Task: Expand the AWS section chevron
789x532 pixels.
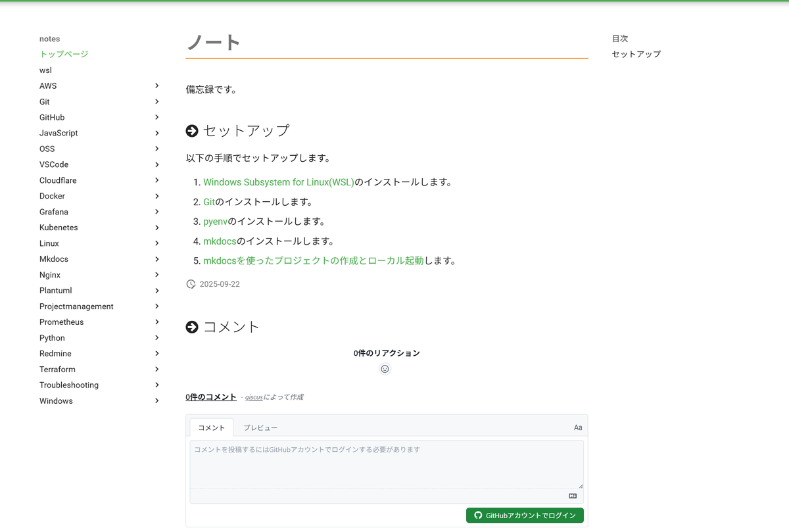Action: tap(156, 85)
